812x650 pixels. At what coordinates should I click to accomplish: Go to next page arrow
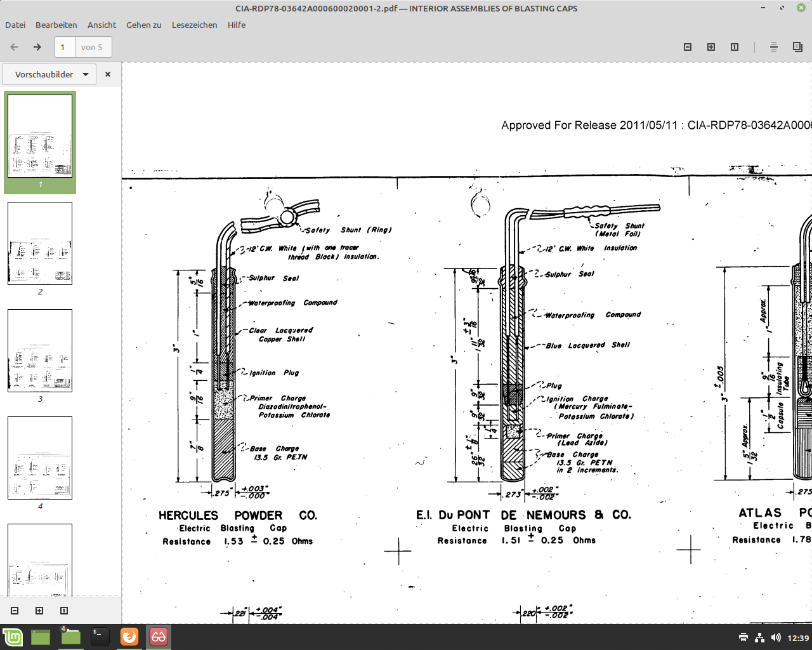pos(37,47)
